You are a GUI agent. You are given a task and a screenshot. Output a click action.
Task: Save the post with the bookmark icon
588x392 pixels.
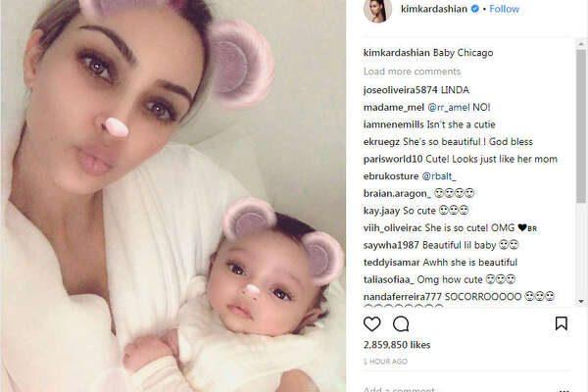561,323
